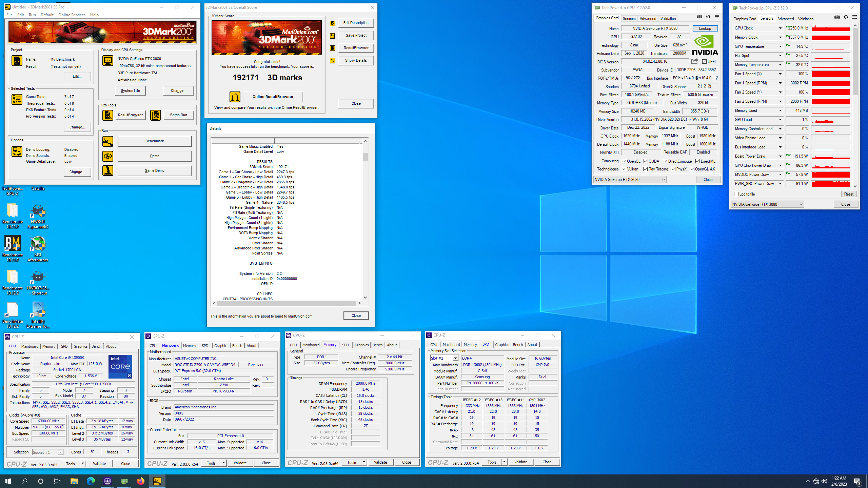Screen dimensions: 868x488
Task: Click the GPU Clock sensor graph
Action: 831,28
